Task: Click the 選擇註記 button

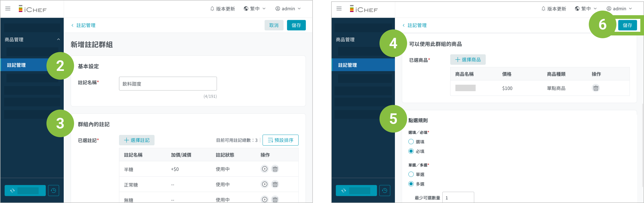Action: click(x=137, y=140)
